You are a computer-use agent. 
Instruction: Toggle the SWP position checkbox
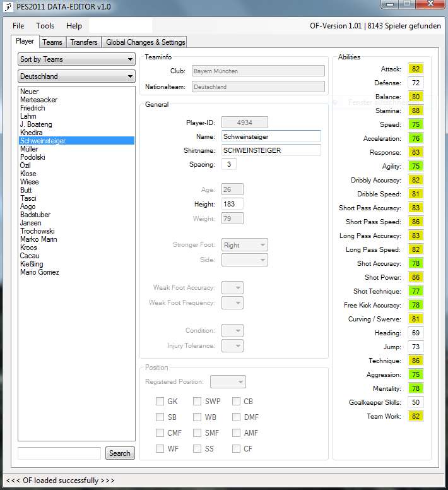(x=197, y=402)
